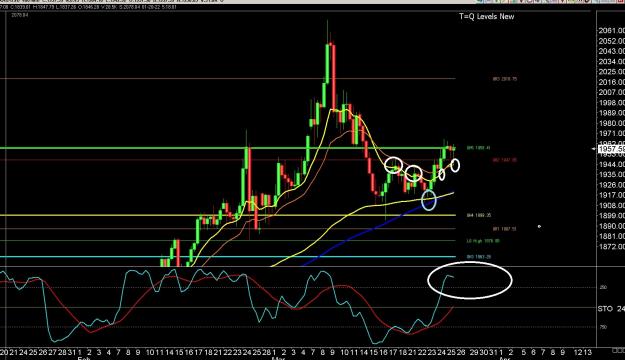Click date 29 on the time axis
Image resolution: width=625 pixels, height=360 pixels.
coord(474,352)
